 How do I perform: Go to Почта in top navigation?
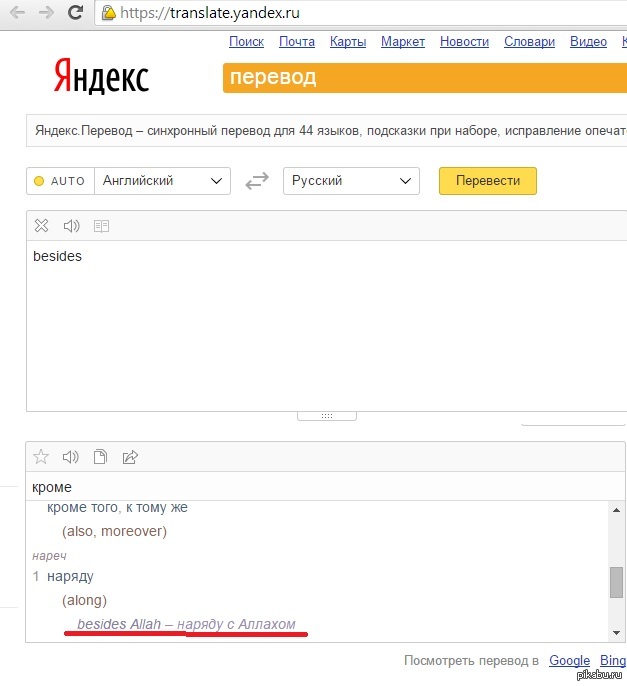point(297,41)
